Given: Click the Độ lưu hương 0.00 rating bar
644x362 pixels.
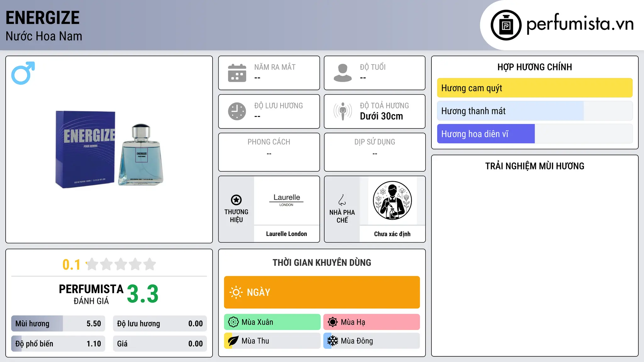Looking at the screenshot, I should 160,324.
